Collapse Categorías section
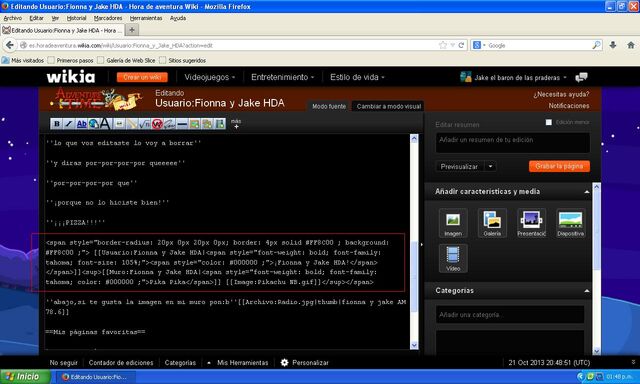Screen dimensions: 640x384 587,291
